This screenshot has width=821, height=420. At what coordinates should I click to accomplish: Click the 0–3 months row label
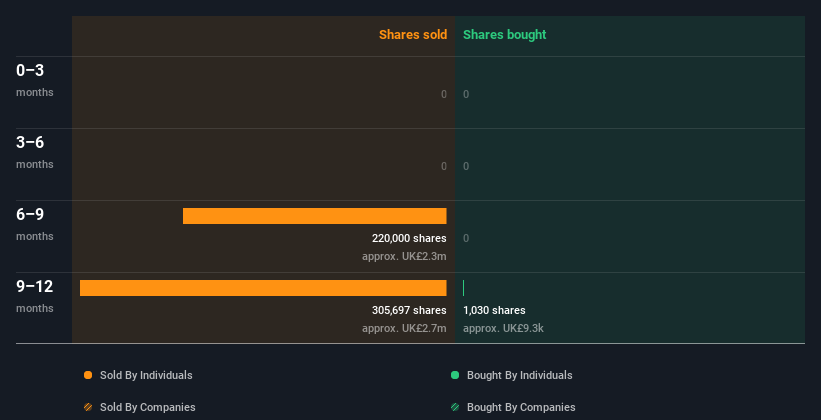[x=35, y=80]
